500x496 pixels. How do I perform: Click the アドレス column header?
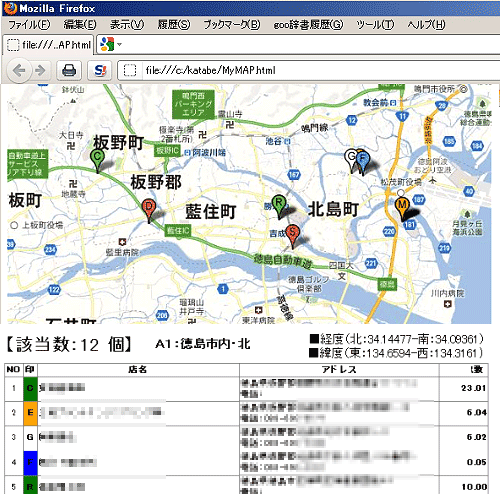click(339, 370)
